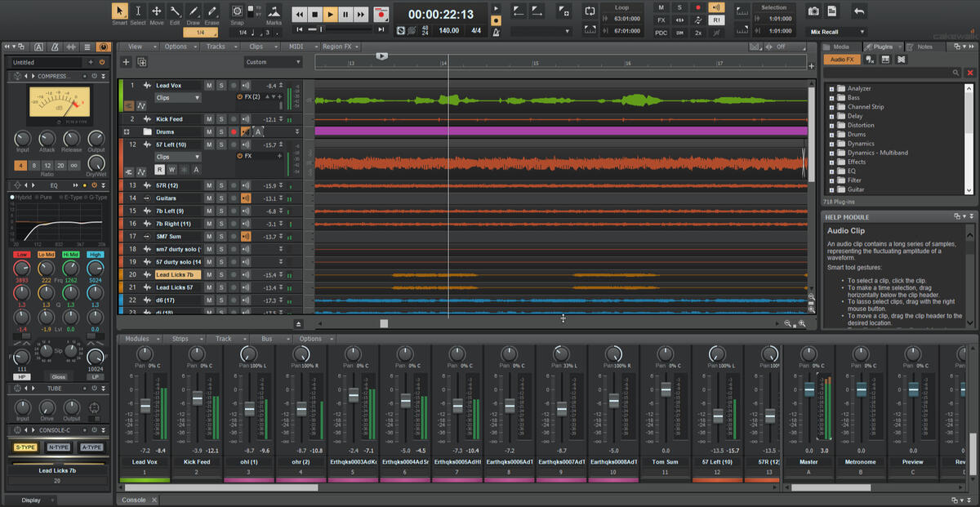
Task: Click the Lead Vox channel volume fader
Action: coord(145,406)
